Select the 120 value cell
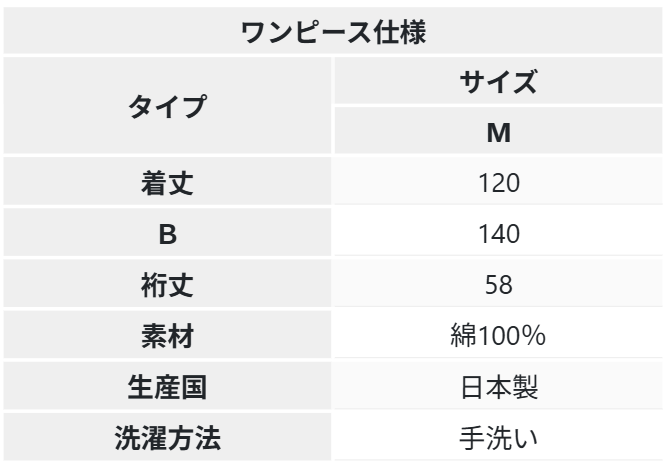This screenshot has width=666, height=464. tap(498, 183)
